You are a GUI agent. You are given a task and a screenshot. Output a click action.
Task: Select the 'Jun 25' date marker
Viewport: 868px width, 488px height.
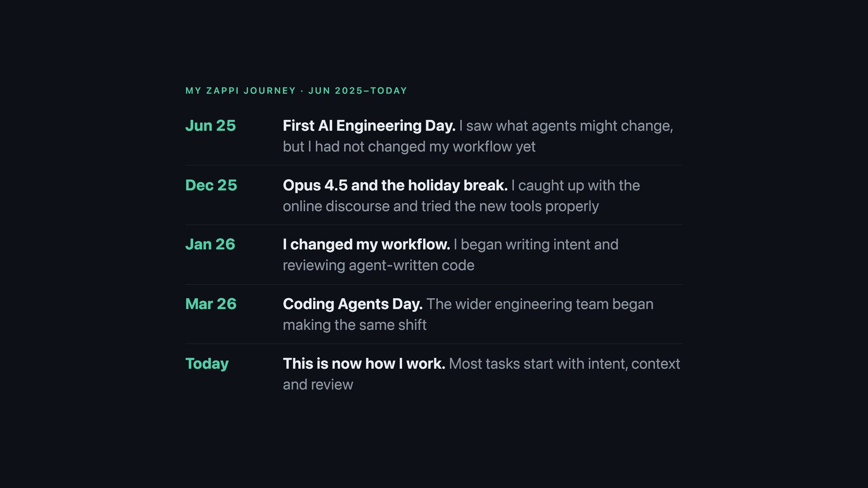211,126
